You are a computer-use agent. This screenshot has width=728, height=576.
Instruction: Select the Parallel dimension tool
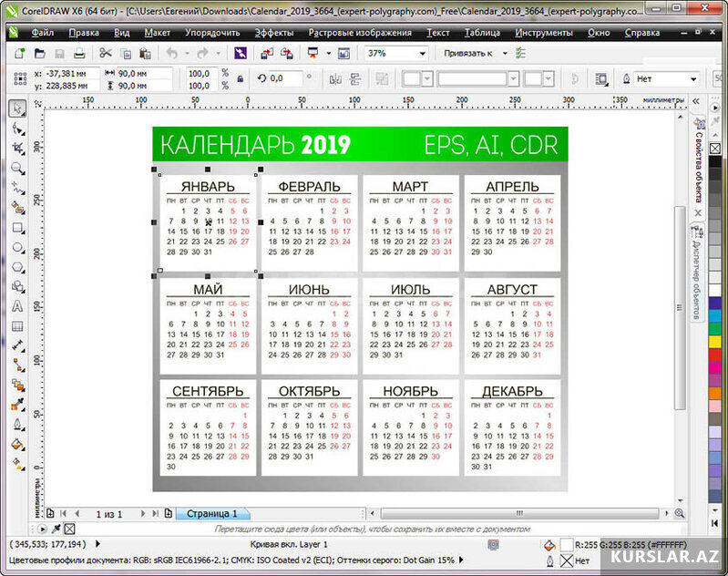[17, 345]
